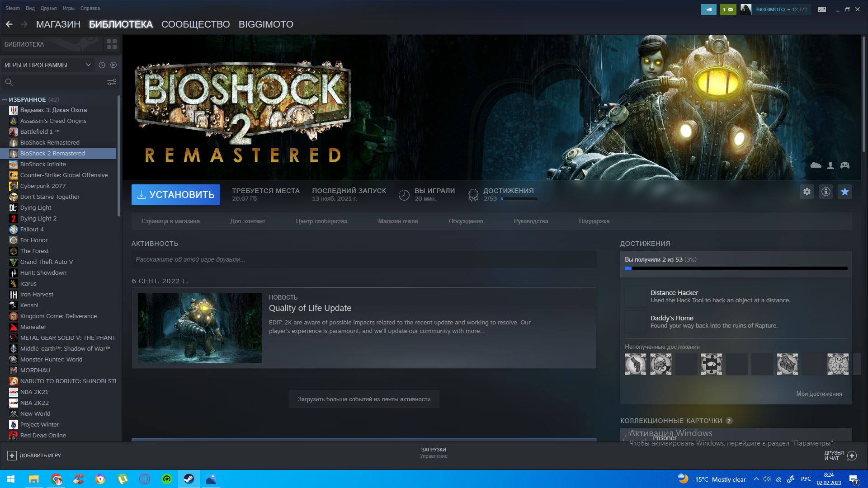Click the controller support icon on banner
The width and height of the screenshot is (868, 488).
point(845,165)
